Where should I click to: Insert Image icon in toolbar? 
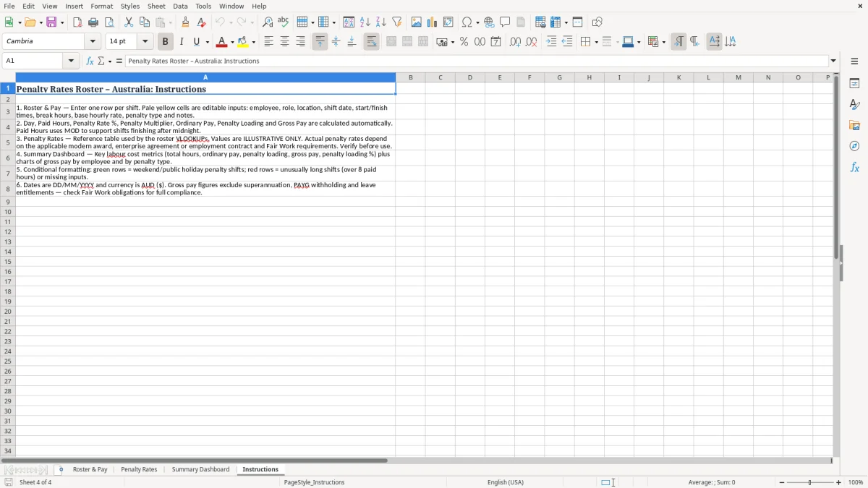[417, 22]
